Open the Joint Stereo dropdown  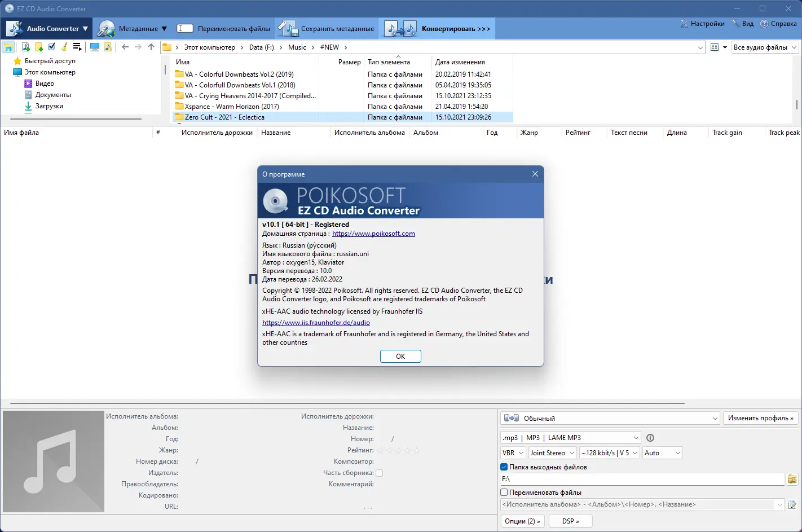(552, 452)
